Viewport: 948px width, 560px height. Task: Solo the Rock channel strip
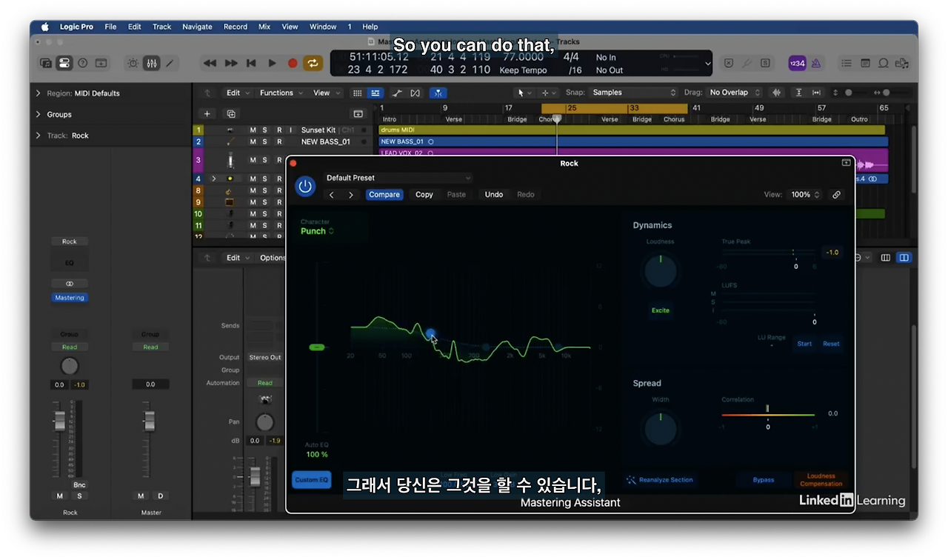(79, 496)
